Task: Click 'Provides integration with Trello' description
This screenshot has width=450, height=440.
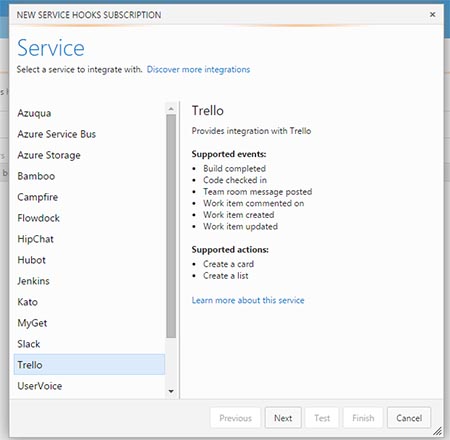Action: (251, 131)
